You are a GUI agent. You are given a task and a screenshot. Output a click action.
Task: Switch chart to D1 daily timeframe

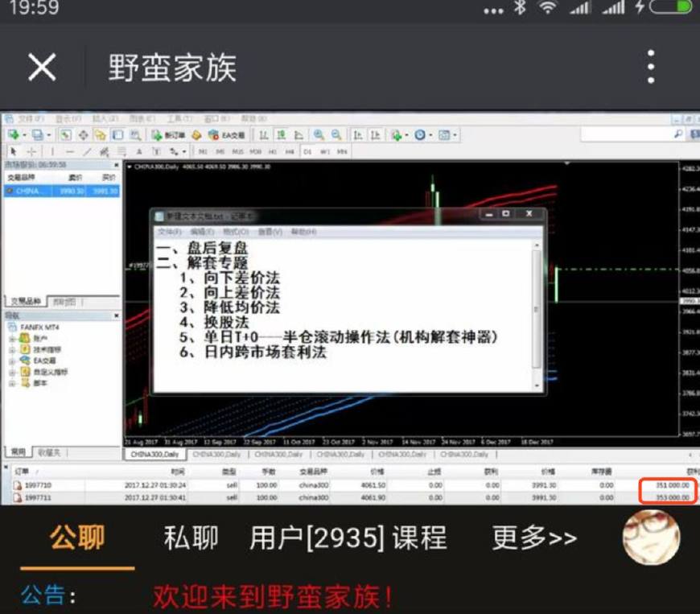307,152
